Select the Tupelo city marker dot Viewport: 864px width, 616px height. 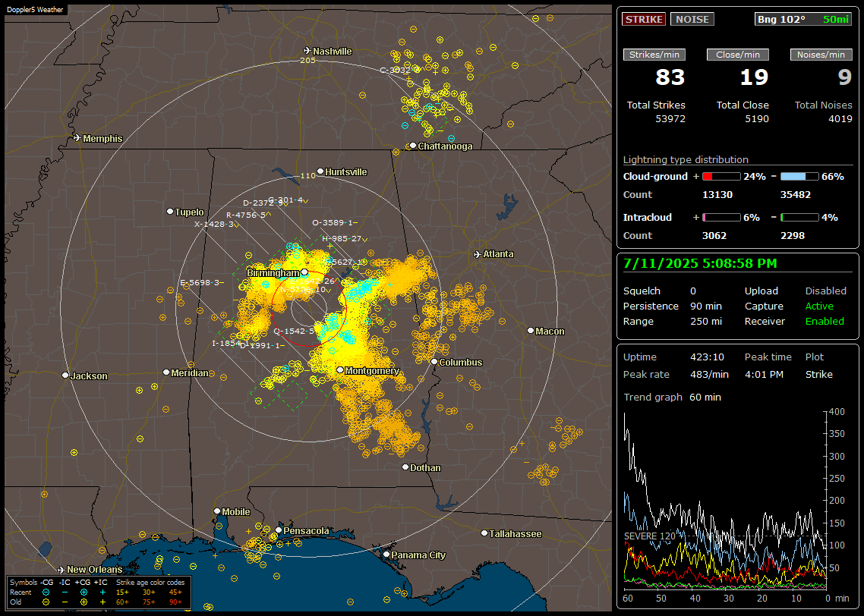[x=170, y=212]
